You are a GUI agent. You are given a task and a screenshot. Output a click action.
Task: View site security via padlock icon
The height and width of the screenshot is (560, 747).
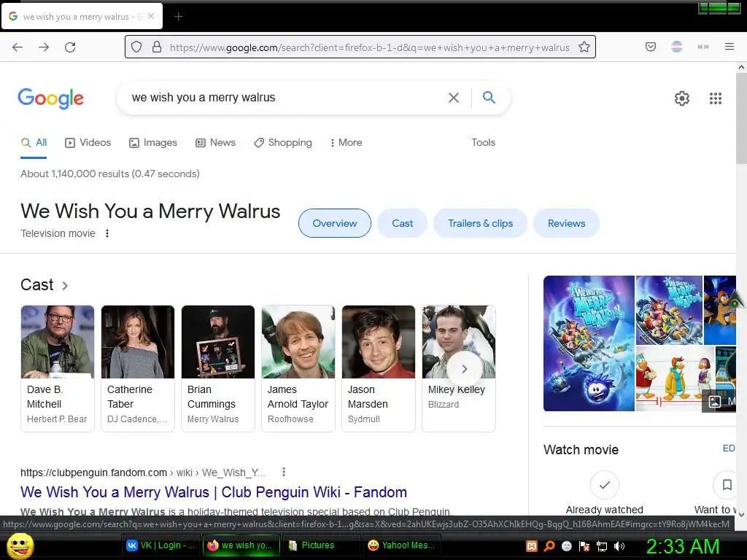click(157, 47)
